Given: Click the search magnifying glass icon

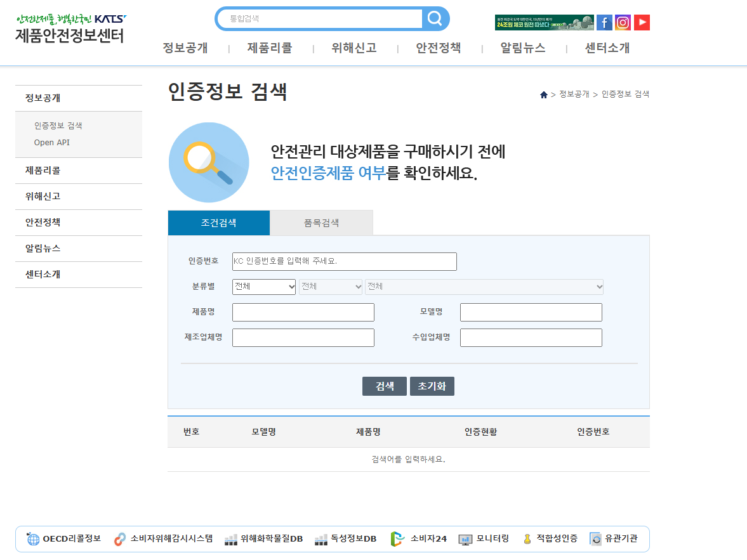Looking at the screenshot, I should (435, 18).
